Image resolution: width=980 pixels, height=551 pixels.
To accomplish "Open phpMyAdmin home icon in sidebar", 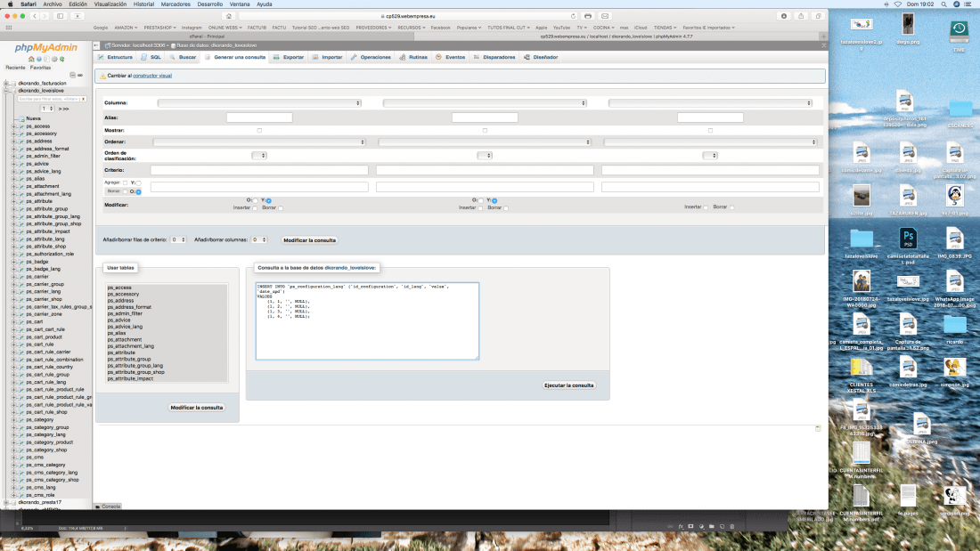I will [x=31, y=60].
